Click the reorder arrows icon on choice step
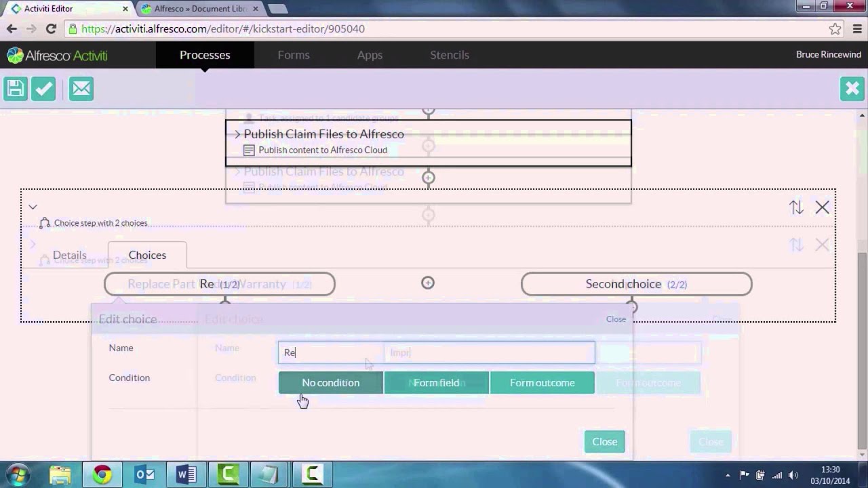The width and height of the screenshot is (868, 488). (x=796, y=207)
